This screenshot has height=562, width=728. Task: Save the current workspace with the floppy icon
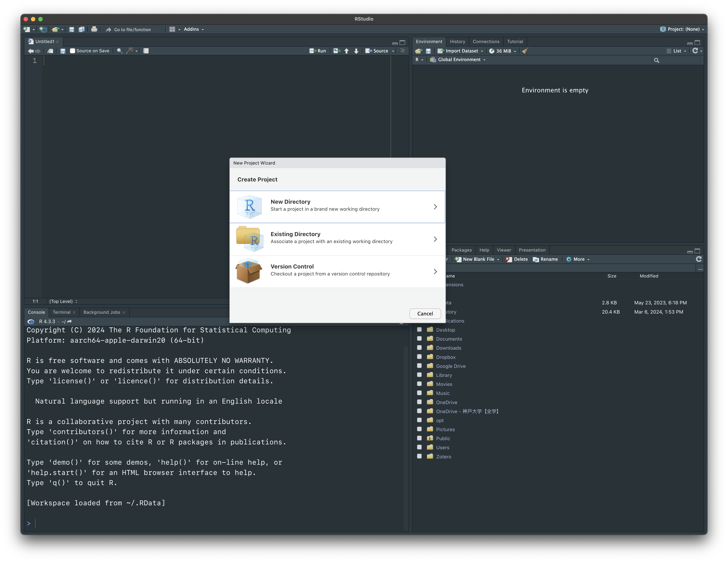pyautogui.click(x=429, y=51)
